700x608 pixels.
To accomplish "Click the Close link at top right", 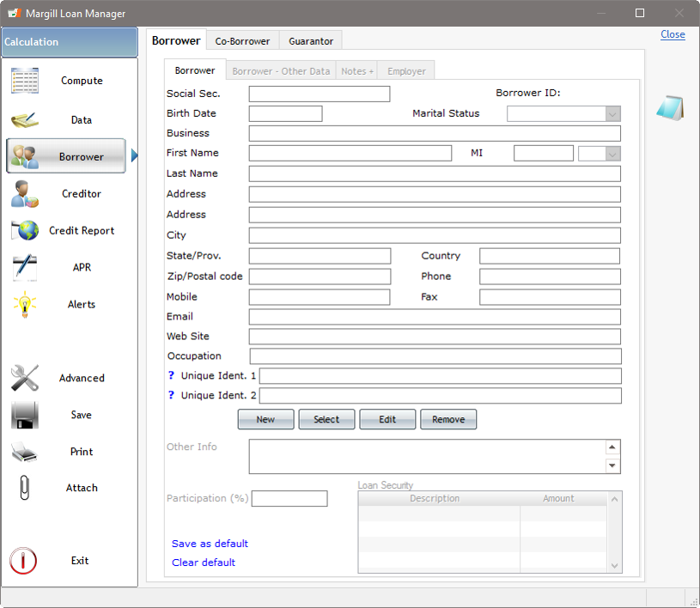I will click(x=673, y=34).
